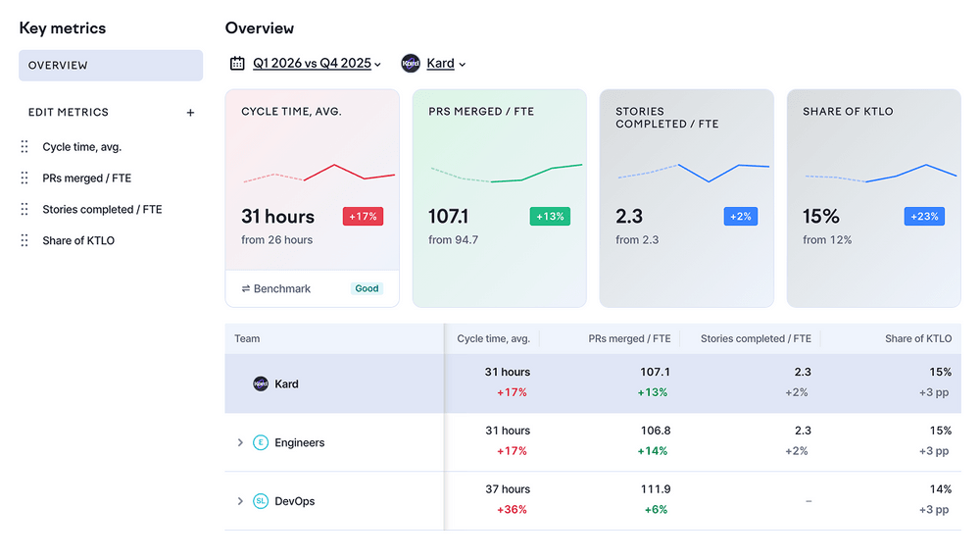Open the Q1 2026 vs Q4 2025 dropdown
Image resolution: width=980 pixels, height=560 pixels.
pyautogui.click(x=317, y=63)
